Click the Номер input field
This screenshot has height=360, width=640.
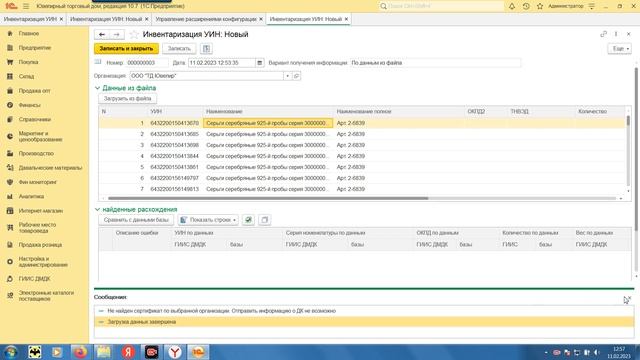(147, 63)
